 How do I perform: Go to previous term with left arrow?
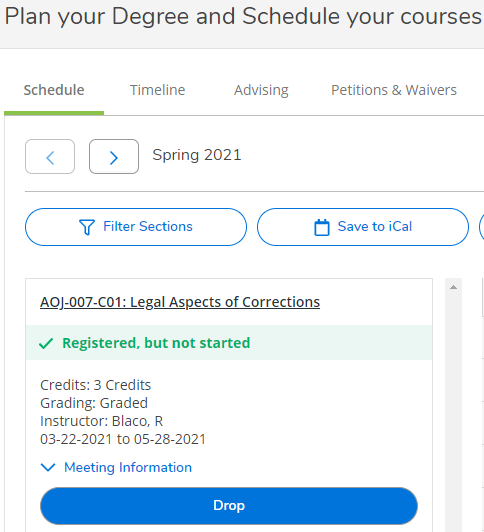coord(50,157)
